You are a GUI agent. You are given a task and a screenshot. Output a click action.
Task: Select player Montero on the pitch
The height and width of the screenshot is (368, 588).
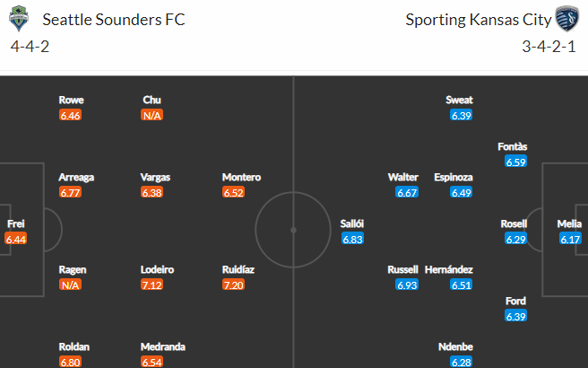(x=241, y=177)
